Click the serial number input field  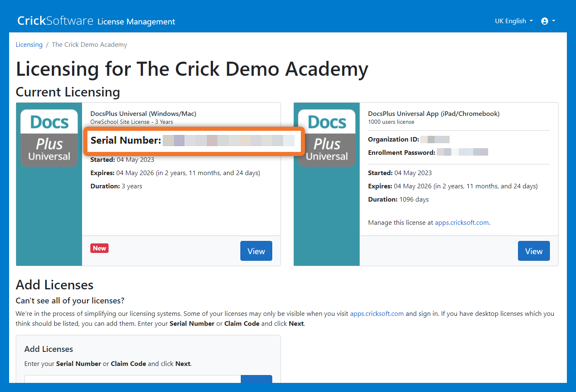pyautogui.click(x=133, y=379)
